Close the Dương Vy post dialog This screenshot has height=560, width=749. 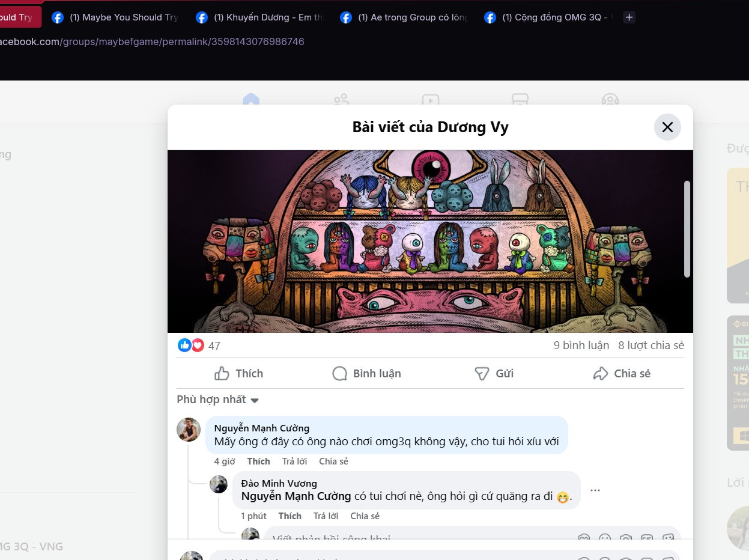(x=667, y=127)
